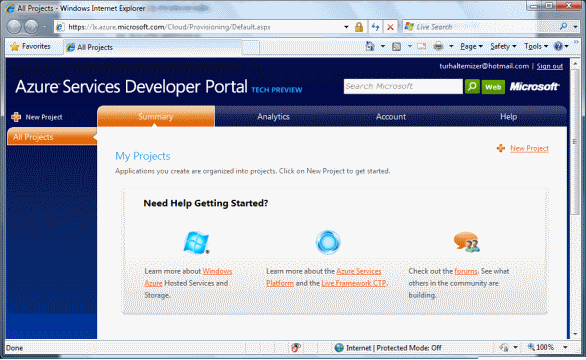The width and height of the screenshot is (586, 360).
Task: Click the green Web search button
Action: [493, 87]
